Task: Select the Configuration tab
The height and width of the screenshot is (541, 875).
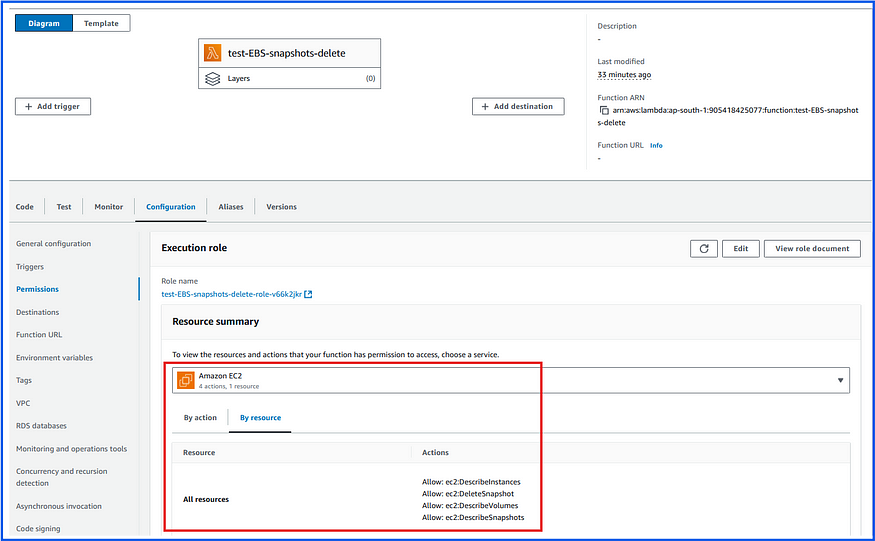Action: click(171, 207)
